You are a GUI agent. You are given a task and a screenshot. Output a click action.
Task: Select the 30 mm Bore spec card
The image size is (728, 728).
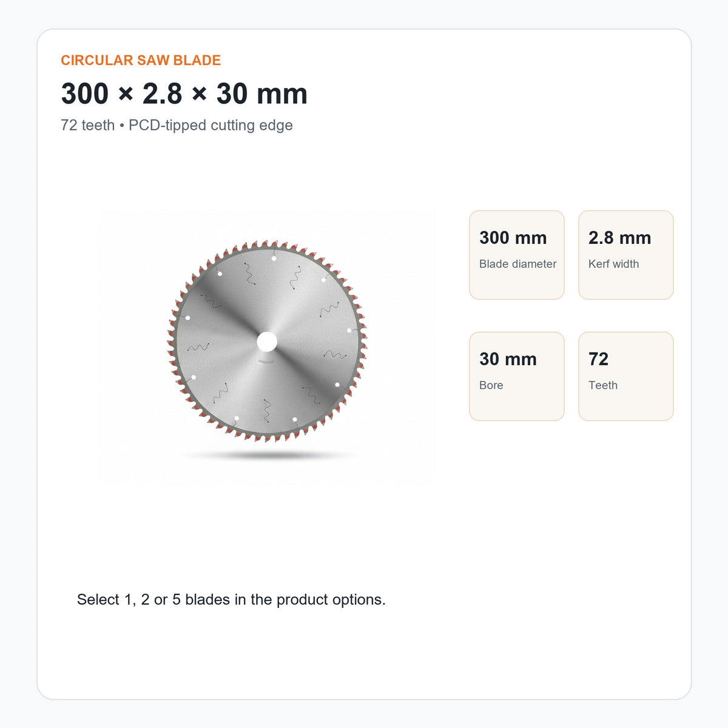517,376
